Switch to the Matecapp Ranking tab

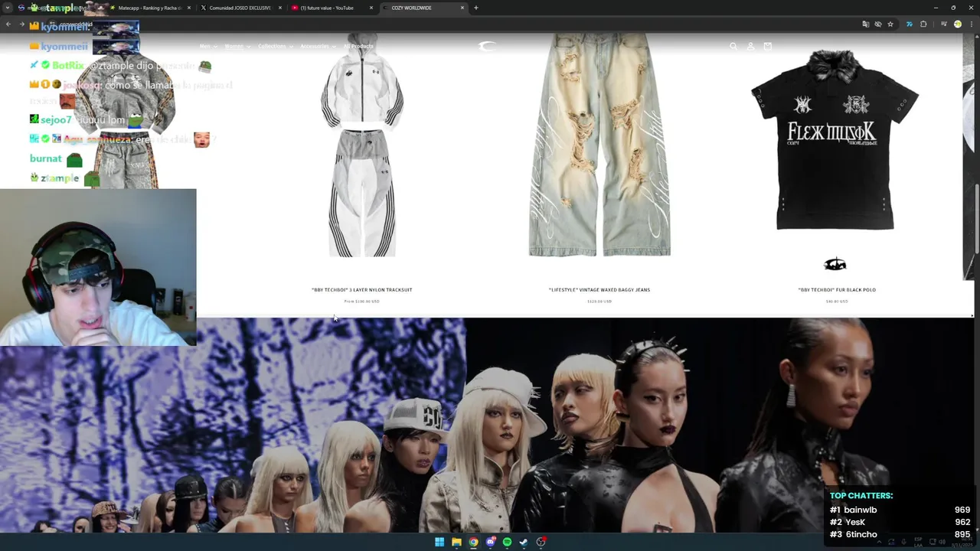[x=149, y=8]
